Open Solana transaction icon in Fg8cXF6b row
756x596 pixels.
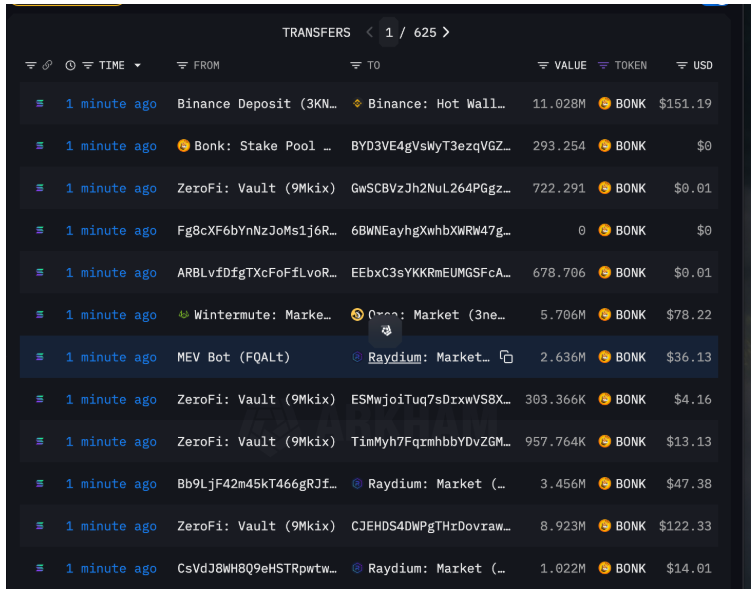(x=40, y=230)
